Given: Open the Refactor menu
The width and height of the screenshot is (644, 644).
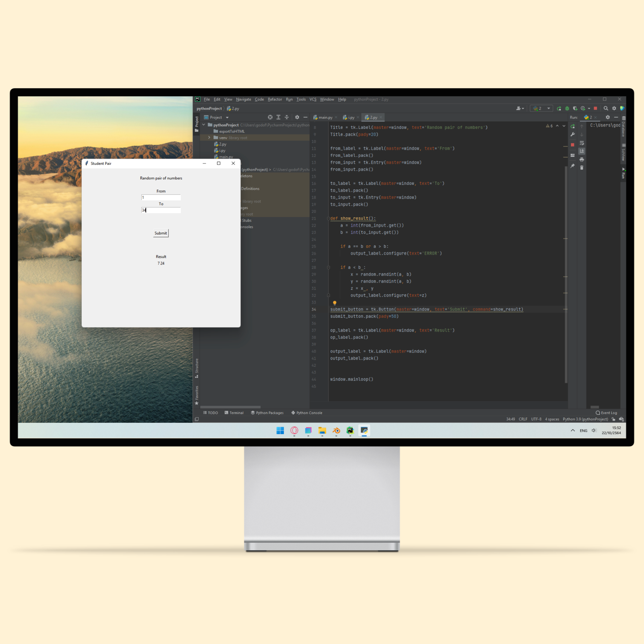Looking at the screenshot, I should (x=275, y=99).
